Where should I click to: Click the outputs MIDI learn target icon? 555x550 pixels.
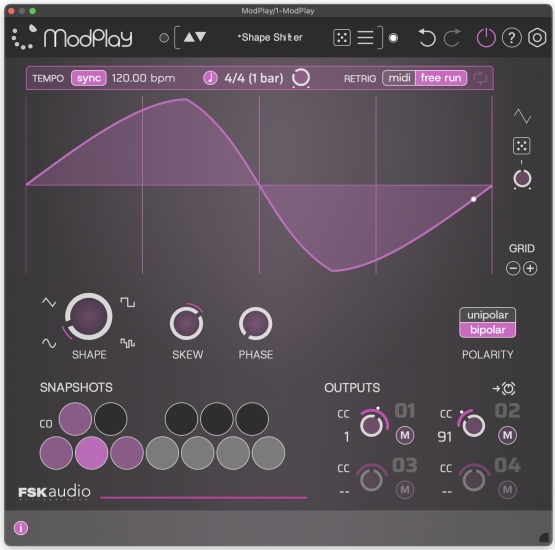click(x=504, y=388)
